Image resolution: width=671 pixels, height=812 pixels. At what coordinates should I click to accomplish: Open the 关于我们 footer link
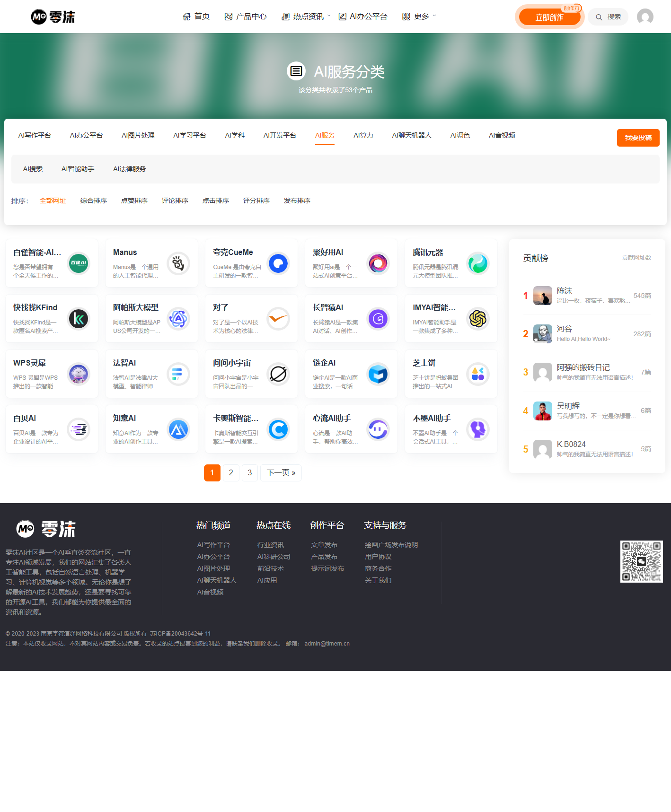pyautogui.click(x=378, y=580)
